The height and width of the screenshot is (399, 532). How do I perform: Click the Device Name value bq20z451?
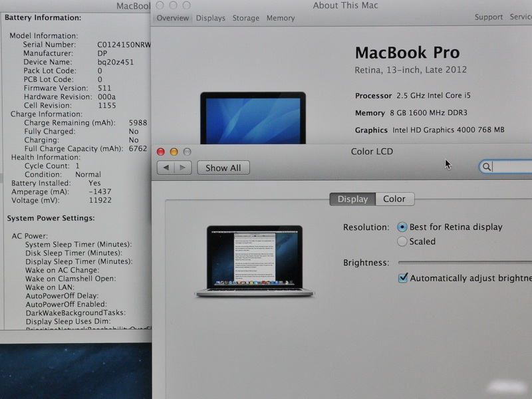(115, 62)
